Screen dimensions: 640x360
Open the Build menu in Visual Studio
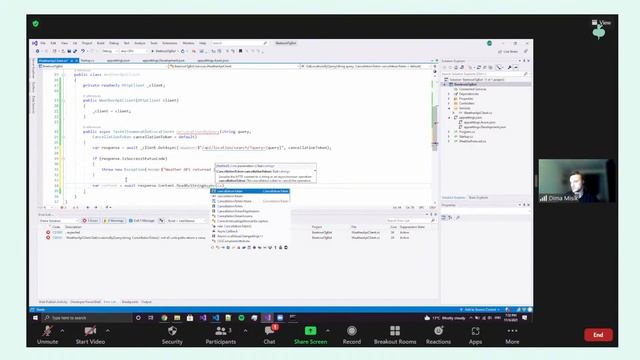100,43
